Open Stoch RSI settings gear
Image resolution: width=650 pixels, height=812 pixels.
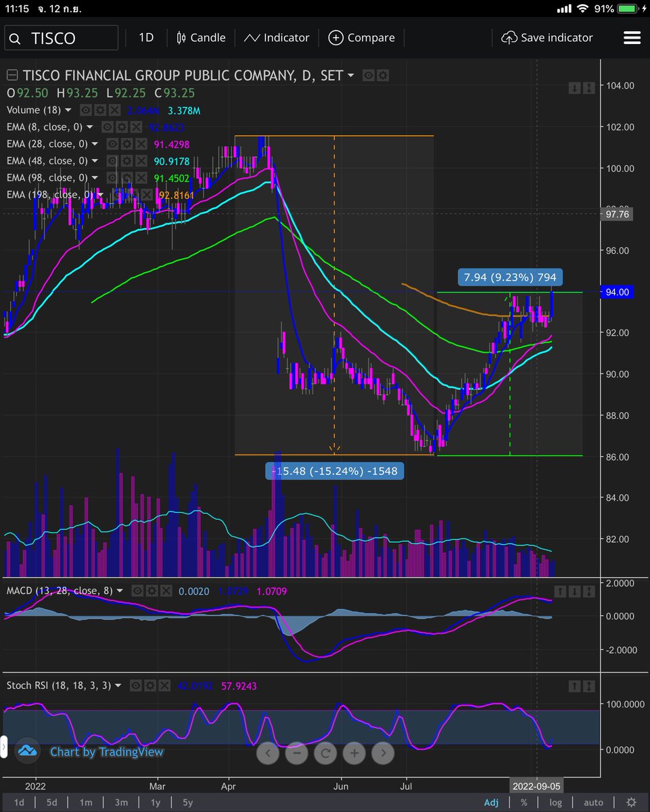point(152,685)
